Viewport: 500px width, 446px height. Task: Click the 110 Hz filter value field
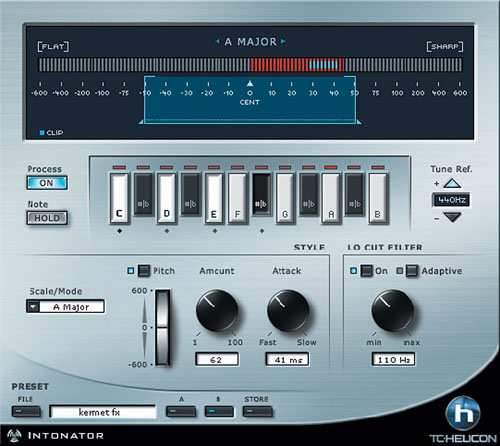click(x=393, y=360)
